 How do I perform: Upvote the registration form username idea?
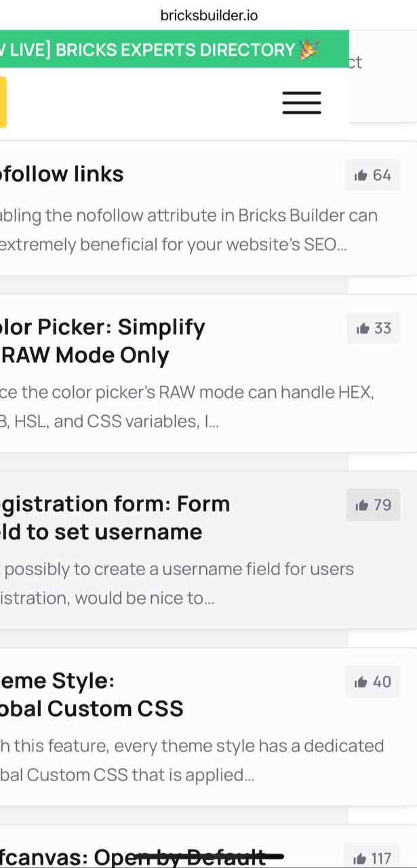(373, 505)
